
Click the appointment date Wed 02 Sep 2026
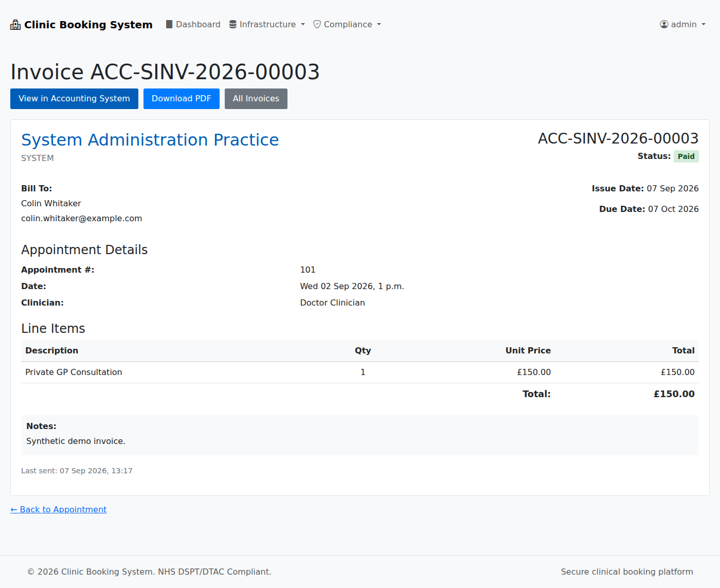352,286
